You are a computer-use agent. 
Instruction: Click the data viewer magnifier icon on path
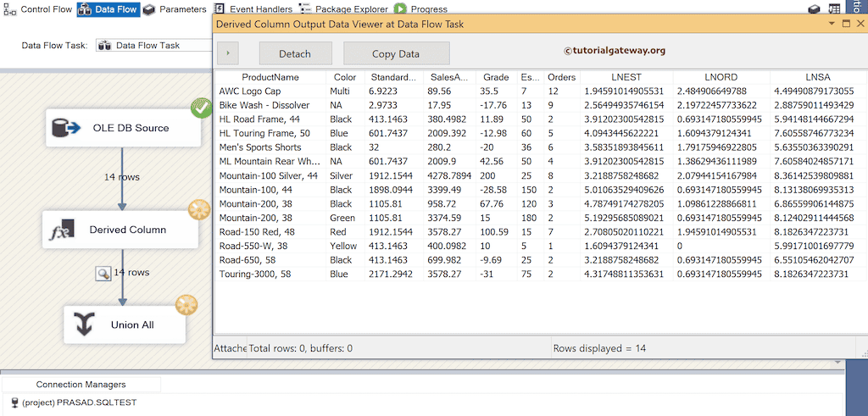pyautogui.click(x=102, y=273)
